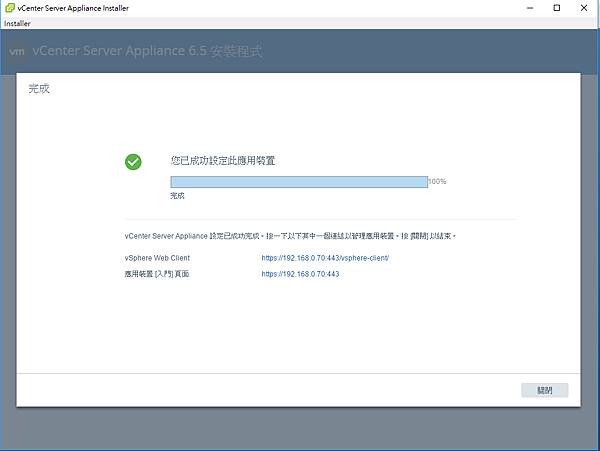The image size is (600, 451).
Task: Click the vCenter Server Appliance Installer title icon
Action: coord(10,8)
